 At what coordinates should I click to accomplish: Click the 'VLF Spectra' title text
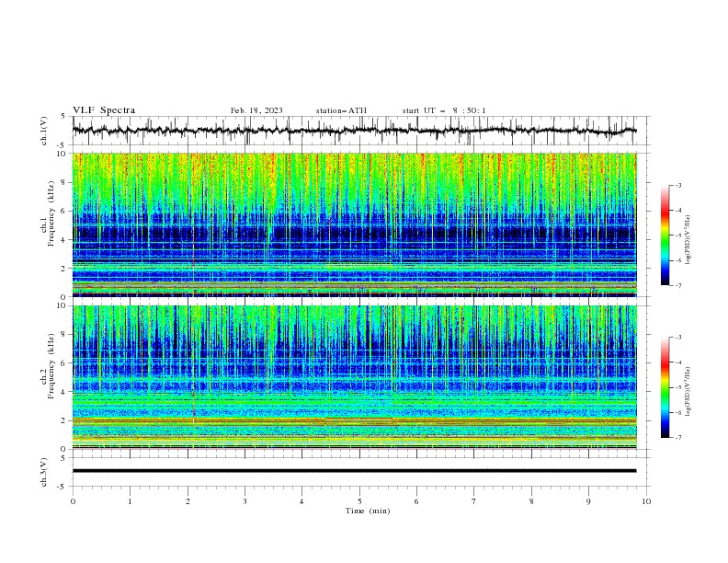coord(104,110)
